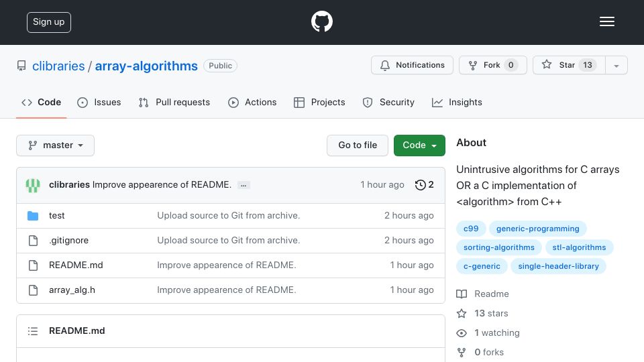The width and height of the screenshot is (644, 362).
Task: Select the c-generic topic tag
Action: tap(482, 266)
